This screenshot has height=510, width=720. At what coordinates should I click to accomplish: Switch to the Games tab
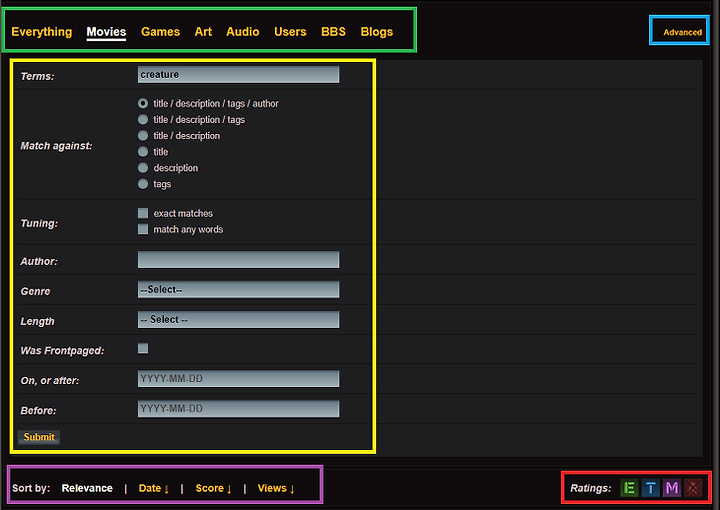[160, 32]
